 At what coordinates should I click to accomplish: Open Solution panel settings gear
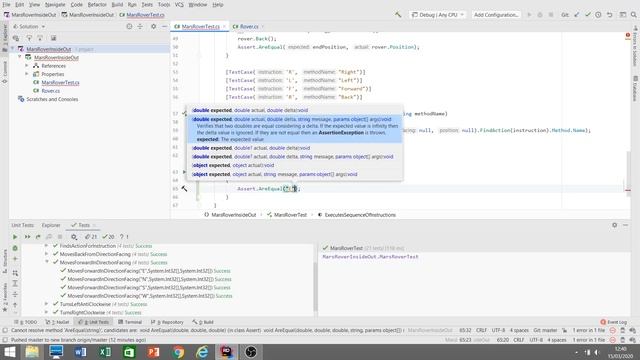pyautogui.click(x=153, y=27)
